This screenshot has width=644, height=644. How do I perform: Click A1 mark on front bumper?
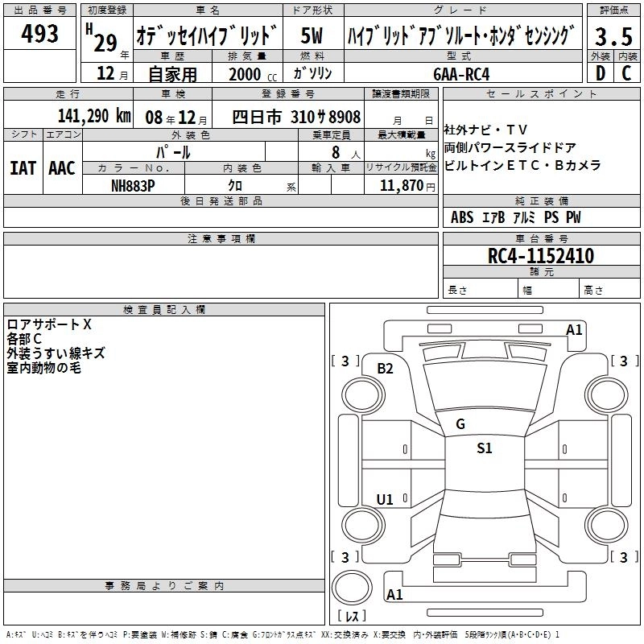pos(574,330)
